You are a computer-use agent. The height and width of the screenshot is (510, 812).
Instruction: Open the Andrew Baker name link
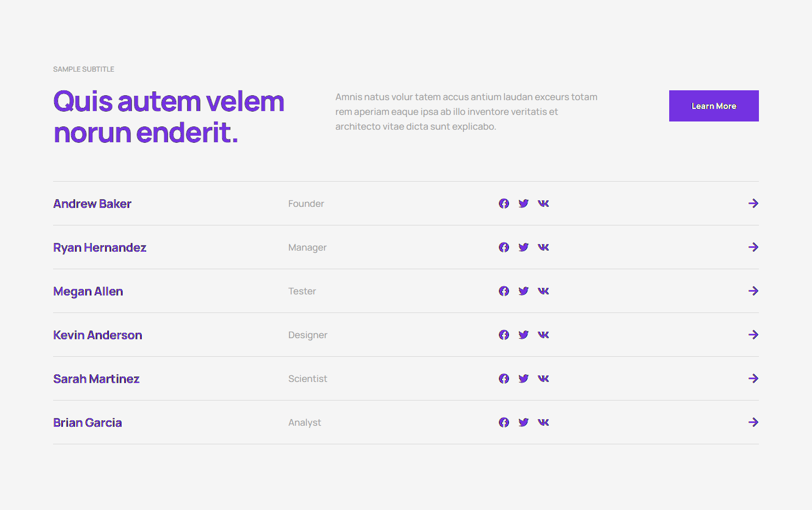tap(92, 204)
